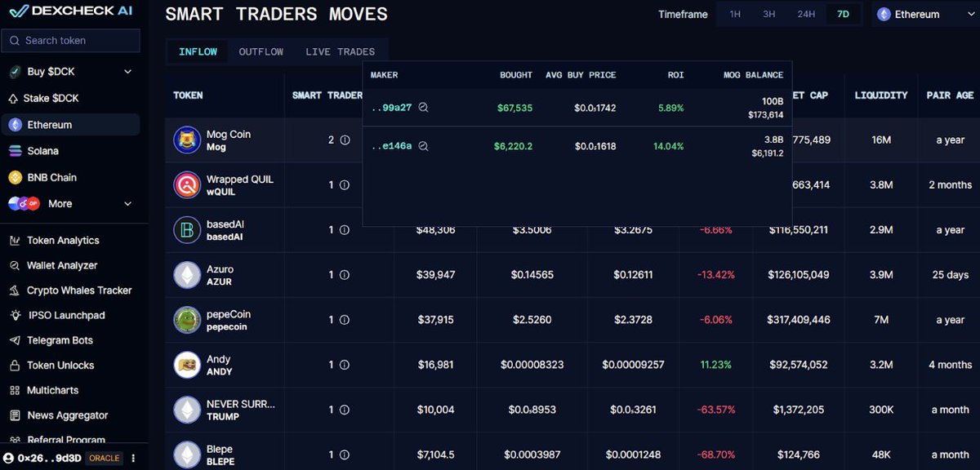Click the Solana logo icon
The height and width of the screenshot is (470, 980).
click(x=15, y=151)
